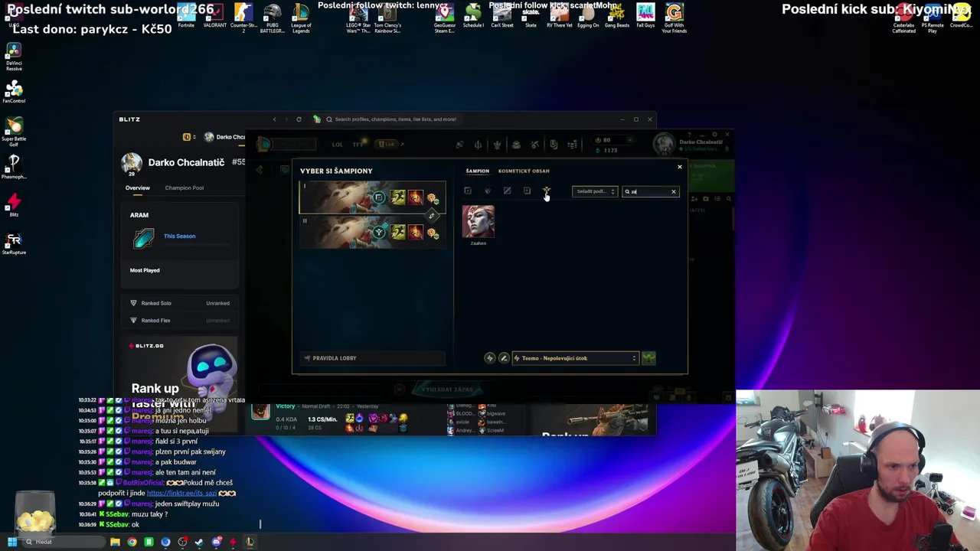Open StarRupture desktop shortcut
The width and height of the screenshot is (980, 551).
click(x=14, y=243)
